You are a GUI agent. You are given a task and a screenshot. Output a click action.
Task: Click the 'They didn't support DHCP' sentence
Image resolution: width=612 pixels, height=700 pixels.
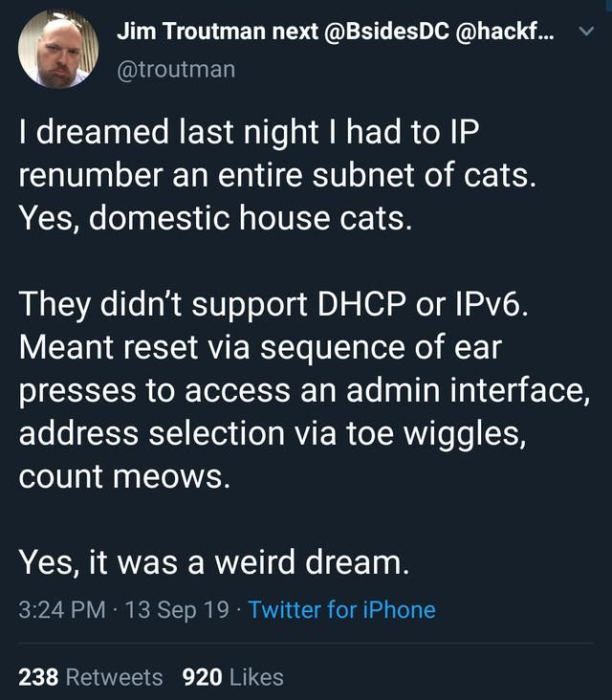[x=273, y=305]
